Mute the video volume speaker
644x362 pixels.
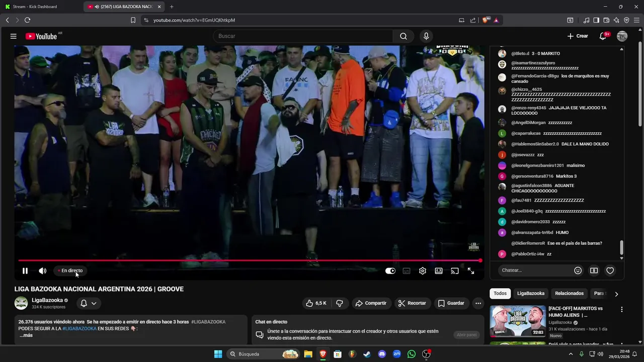point(42,271)
